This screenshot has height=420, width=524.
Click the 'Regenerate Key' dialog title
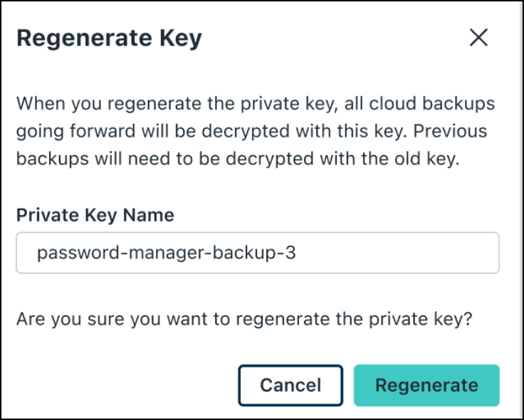[x=109, y=38]
